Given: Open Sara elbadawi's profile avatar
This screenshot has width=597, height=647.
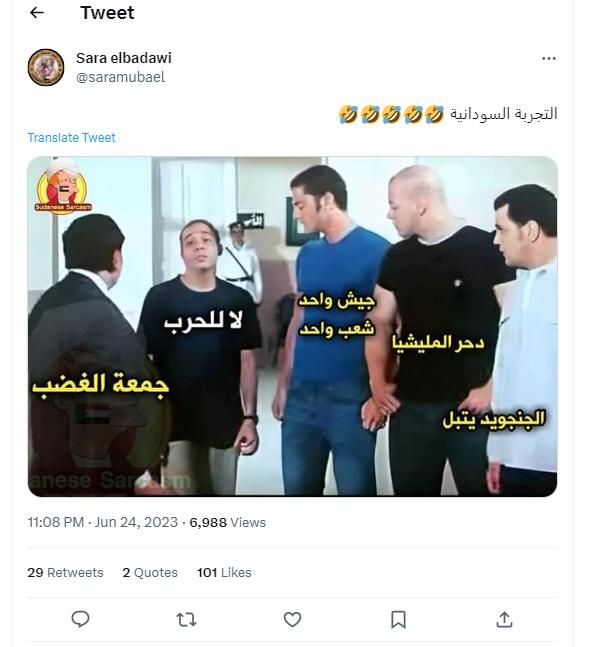Looking at the screenshot, I should click(46, 67).
